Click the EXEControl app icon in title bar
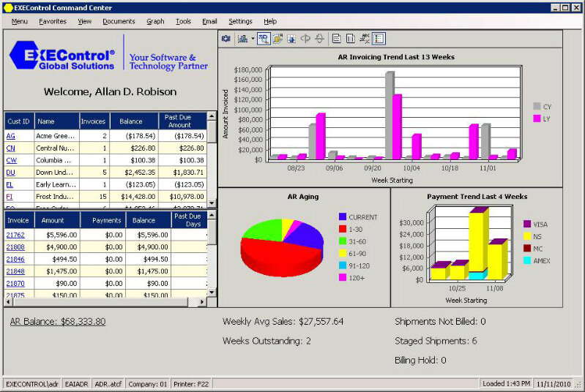This screenshot has height=392, width=585. pos(7,7)
